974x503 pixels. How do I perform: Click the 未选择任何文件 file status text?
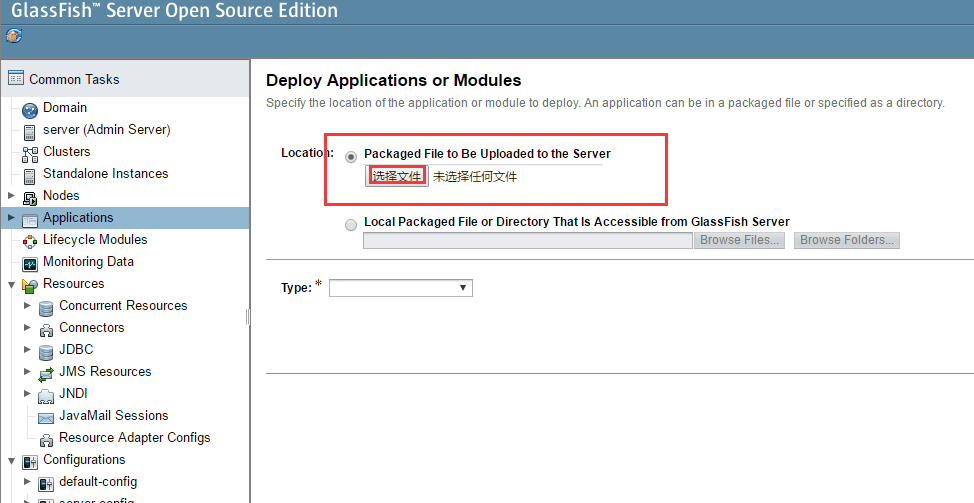click(475, 177)
